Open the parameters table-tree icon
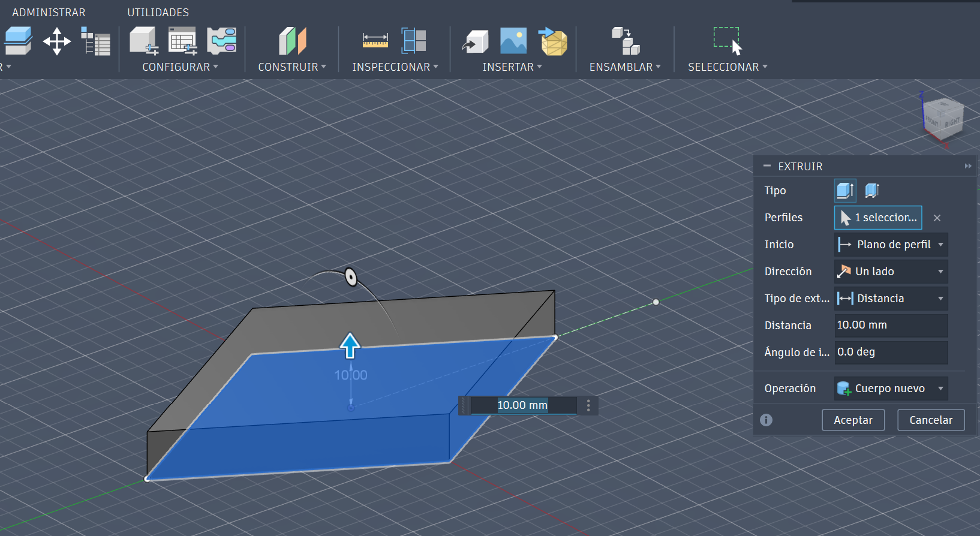 click(95, 41)
